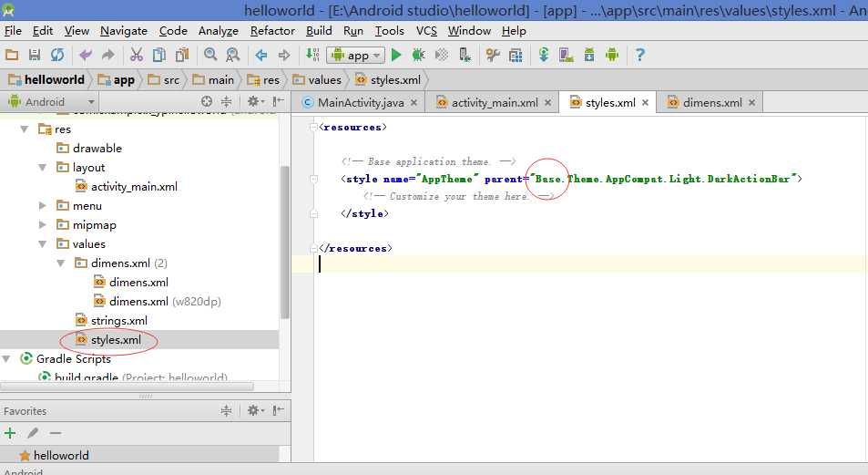The image size is (868, 475).
Task: Click the res breadcrumb
Action: coord(263,80)
